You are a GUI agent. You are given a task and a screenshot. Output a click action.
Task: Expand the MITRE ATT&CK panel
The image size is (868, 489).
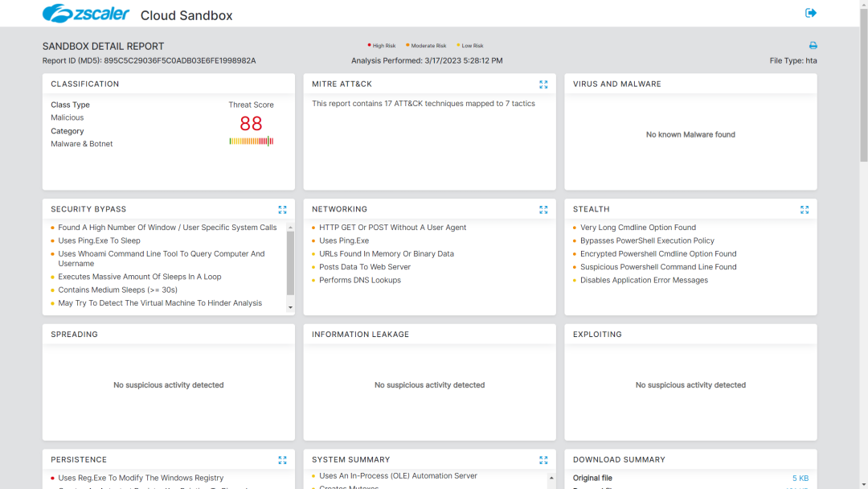543,84
